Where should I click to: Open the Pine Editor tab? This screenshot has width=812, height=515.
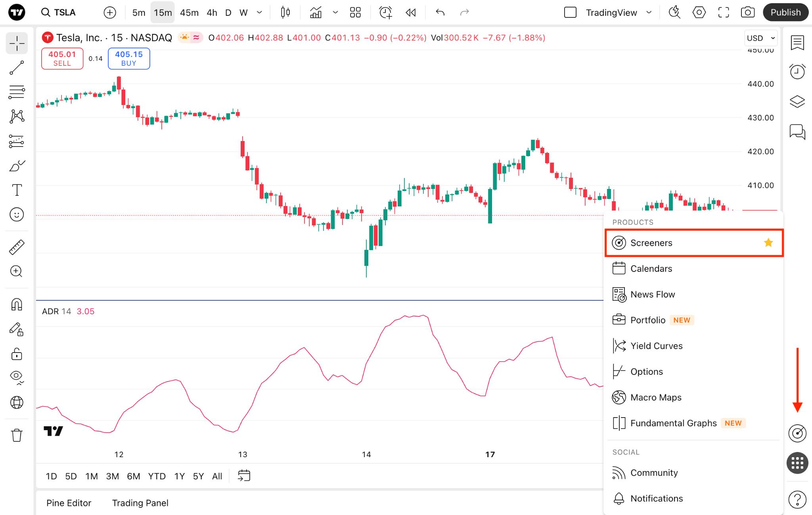click(69, 503)
